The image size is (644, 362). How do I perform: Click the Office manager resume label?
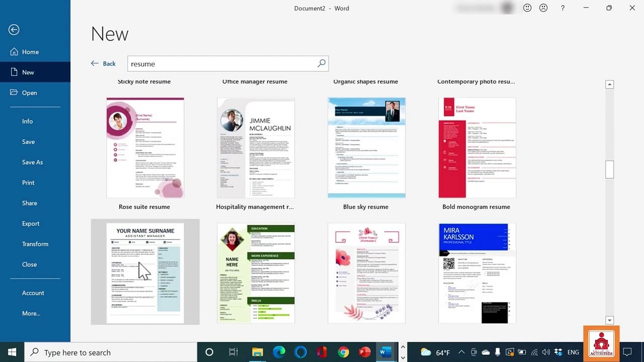255,81
